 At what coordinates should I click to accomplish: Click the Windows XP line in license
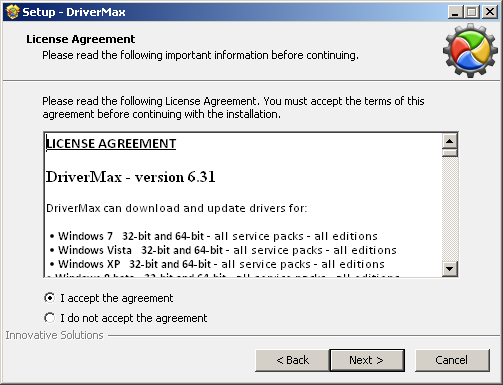pyautogui.click(x=217, y=264)
